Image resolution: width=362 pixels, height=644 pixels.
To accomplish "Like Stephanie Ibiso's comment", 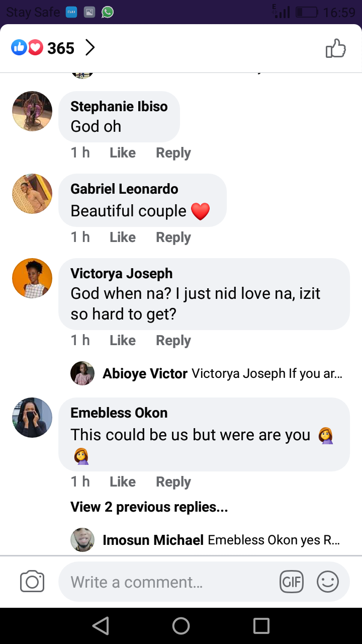I will tap(123, 153).
